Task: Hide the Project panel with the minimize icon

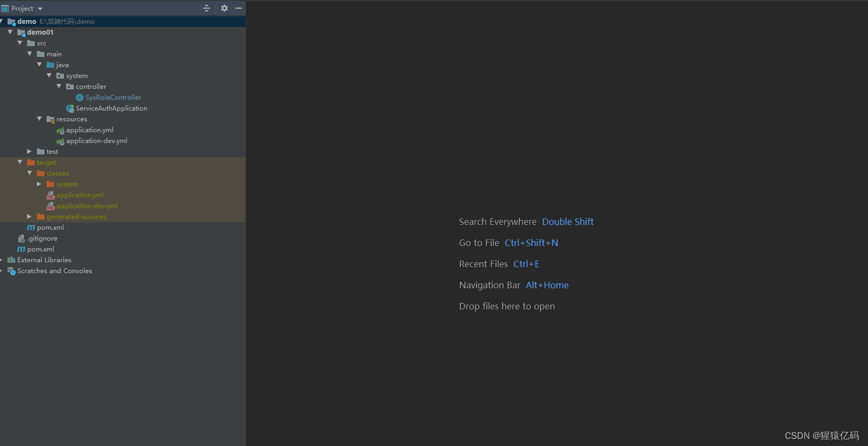Action: pos(239,8)
